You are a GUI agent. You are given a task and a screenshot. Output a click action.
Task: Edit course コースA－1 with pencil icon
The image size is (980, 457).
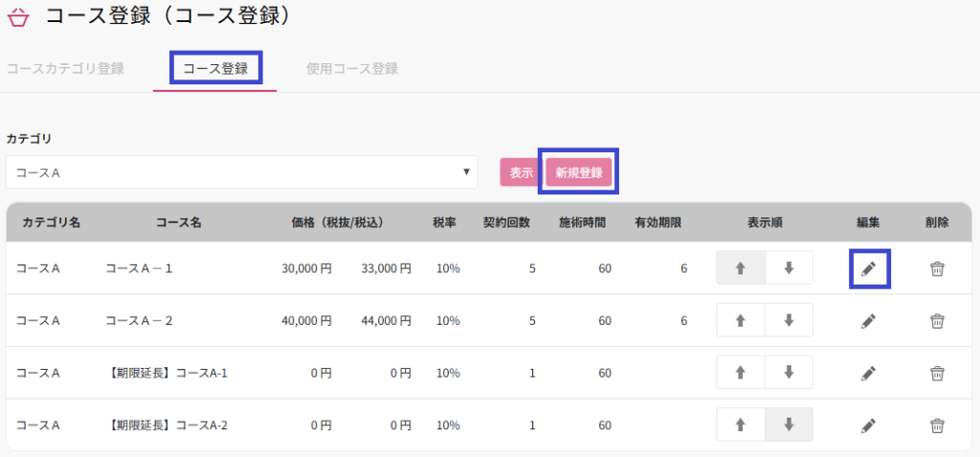pos(868,269)
